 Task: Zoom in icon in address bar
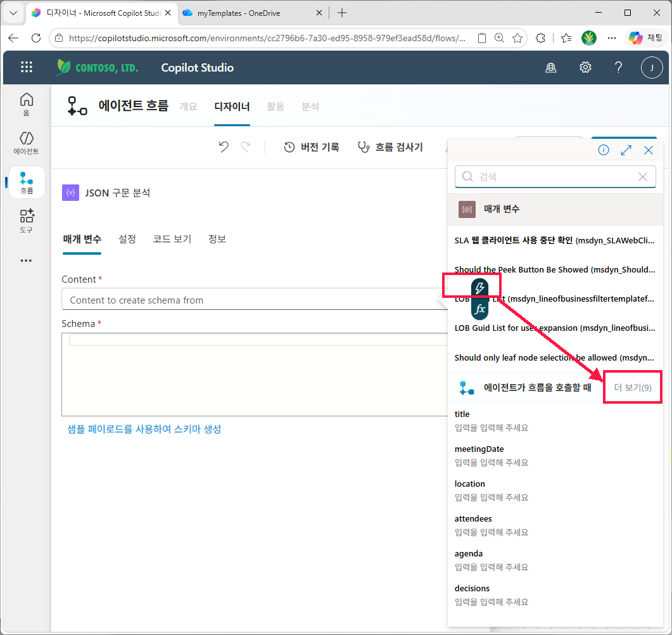click(x=499, y=38)
